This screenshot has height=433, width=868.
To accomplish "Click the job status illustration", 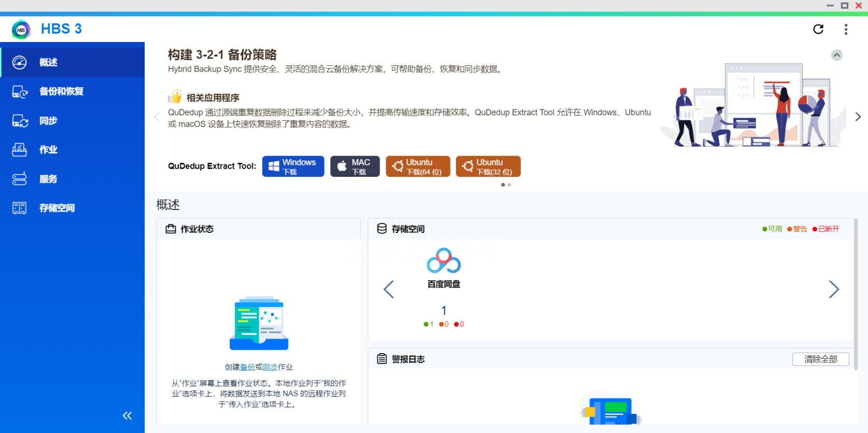I will (259, 323).
